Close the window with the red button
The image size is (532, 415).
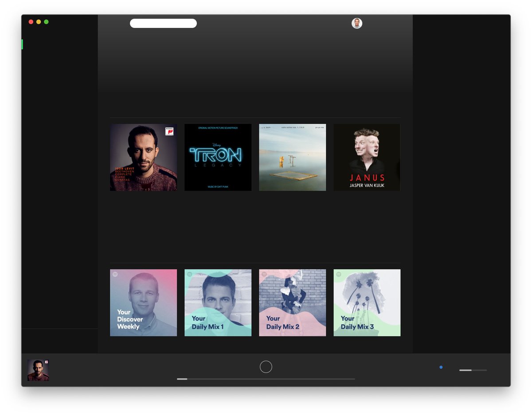click(31, 22)
